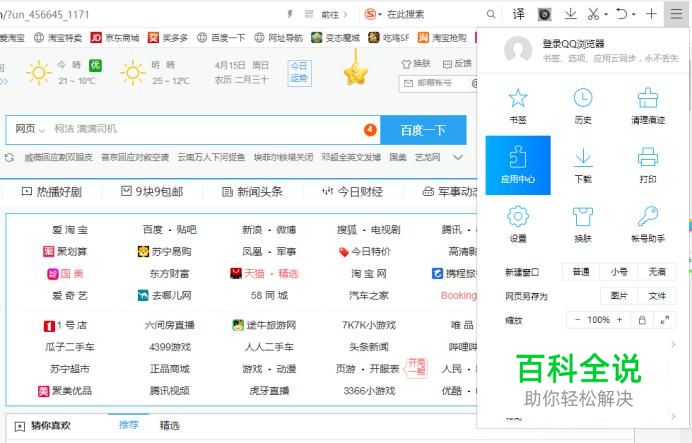Image resolution: width=692 pixels, height=443 pixels.
Task: Select 小号 new window option
Action: click(x=619, y=272)
